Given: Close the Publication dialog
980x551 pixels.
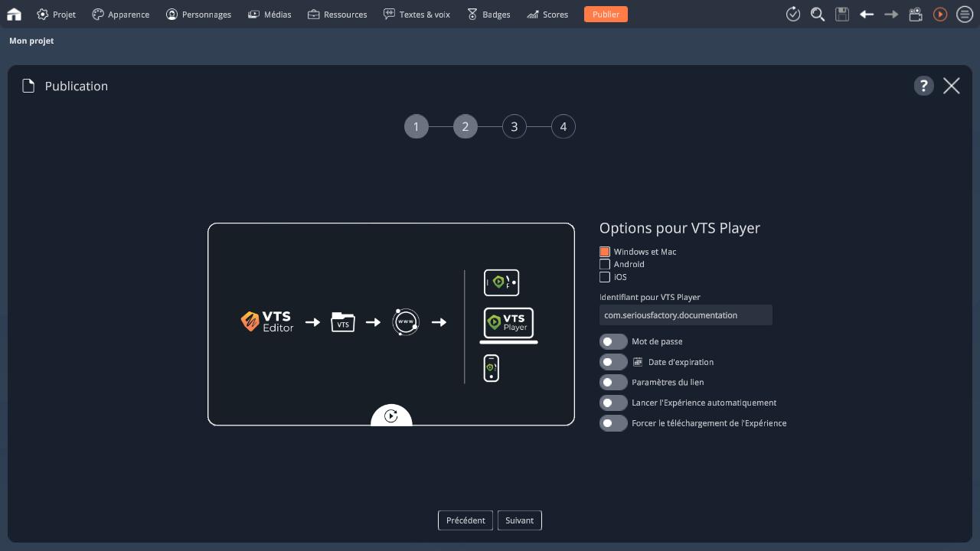Looking at the screenshot, I should (952, 86).
